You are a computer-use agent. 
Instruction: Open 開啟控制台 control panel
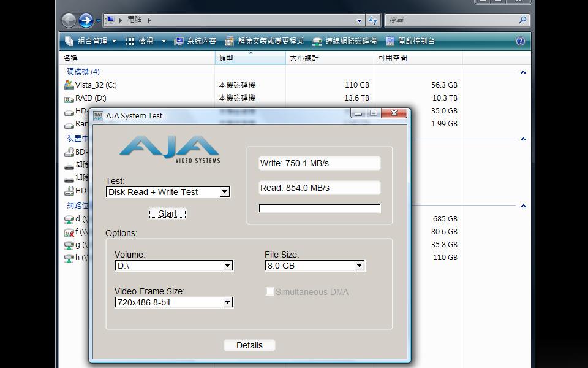410,41
